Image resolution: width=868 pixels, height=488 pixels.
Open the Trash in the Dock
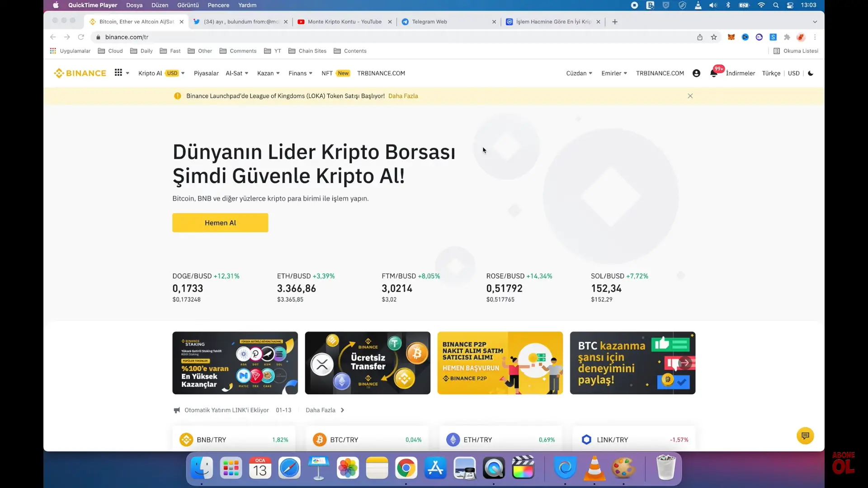coord(666,468)
